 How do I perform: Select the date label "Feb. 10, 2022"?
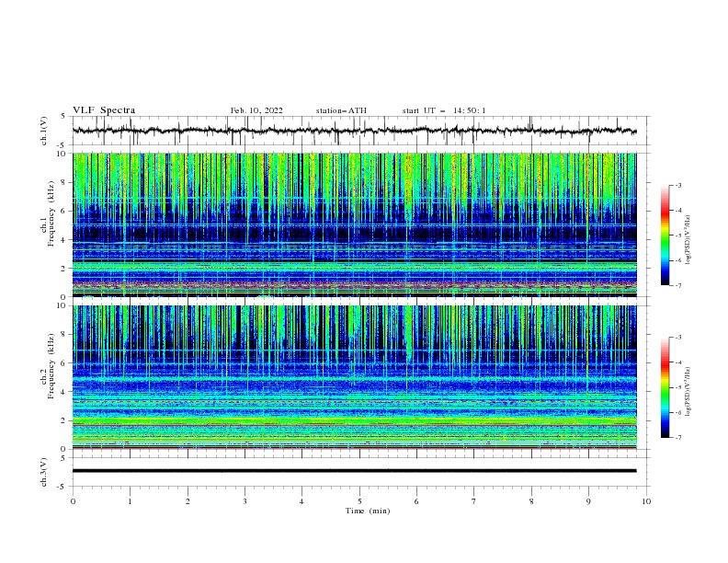tap(256, 110)
